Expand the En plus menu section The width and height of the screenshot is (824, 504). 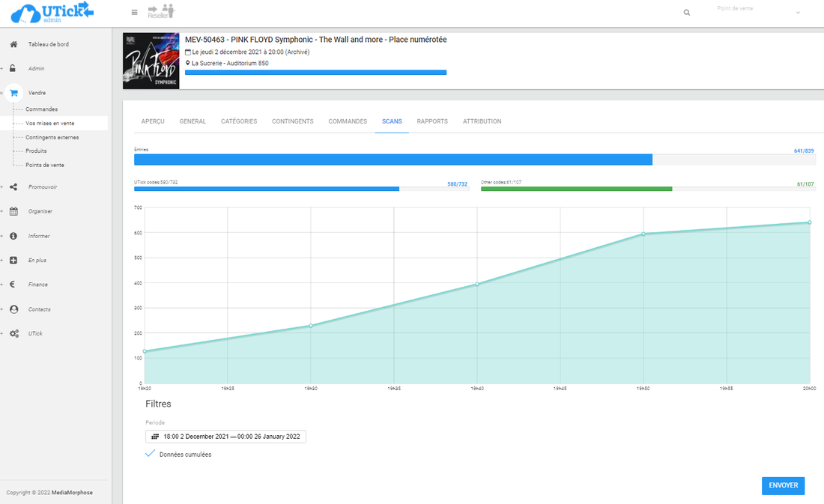tap(37, 261)
